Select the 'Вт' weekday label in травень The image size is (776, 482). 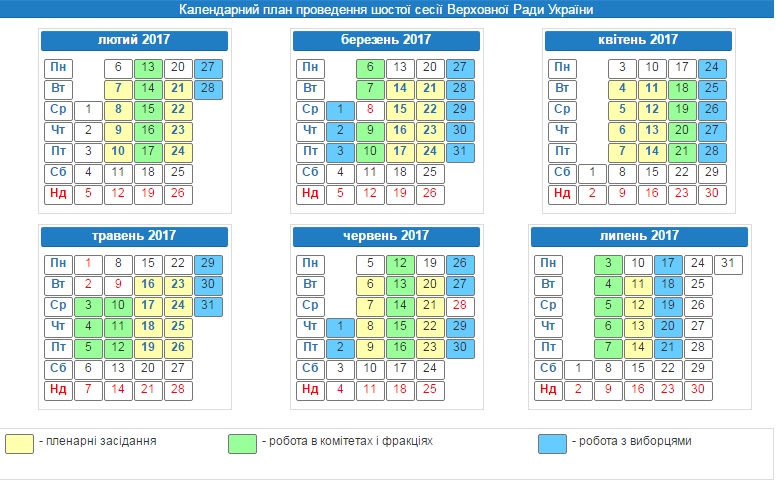coord(58,286)
